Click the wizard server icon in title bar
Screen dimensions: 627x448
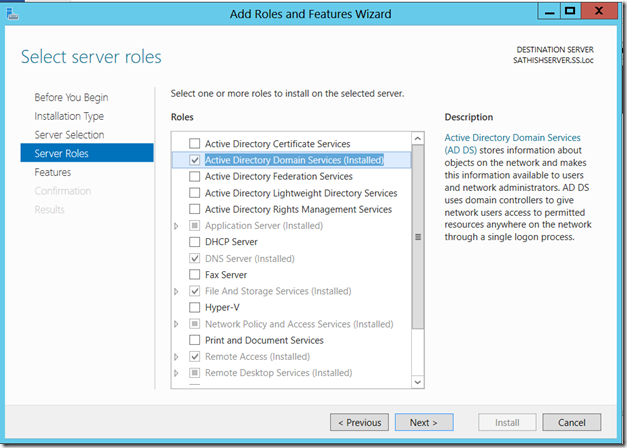(12, 14)
